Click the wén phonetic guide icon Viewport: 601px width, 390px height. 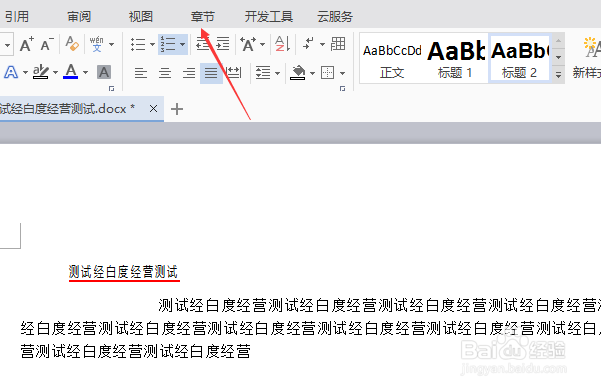pos(97,44)
